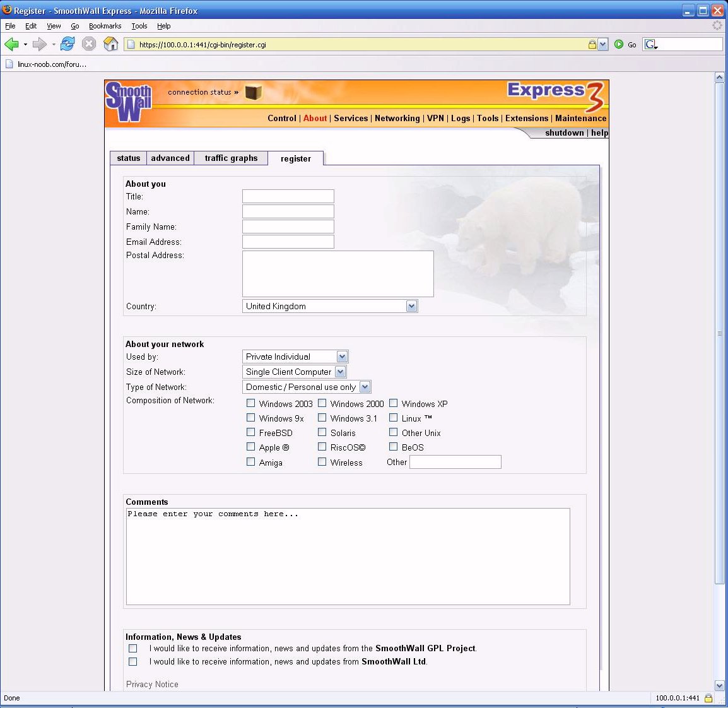Subscribe to SmoothWall Ltd updates checkbox

point(132,661)
